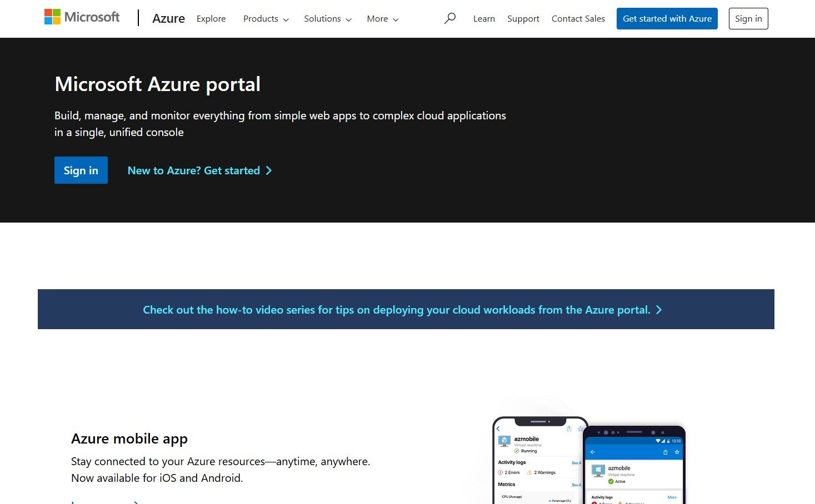This screenshot has height=504, width=815.
Task: Click the outlined Sign in button in the header
Action: point(748,19)
